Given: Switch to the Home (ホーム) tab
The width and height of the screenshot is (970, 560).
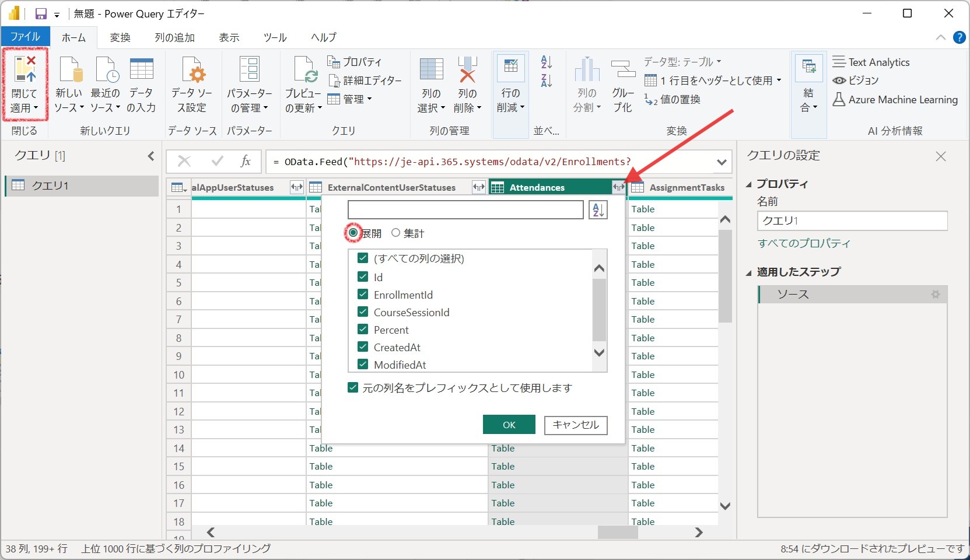Looking at the screenshot, I should coord(74,37).
